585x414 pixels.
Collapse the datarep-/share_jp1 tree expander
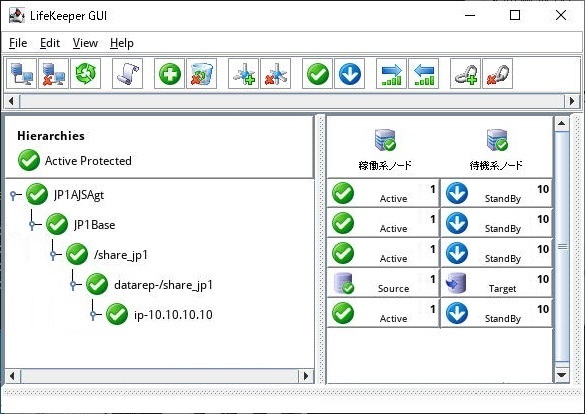pos(74,285)
